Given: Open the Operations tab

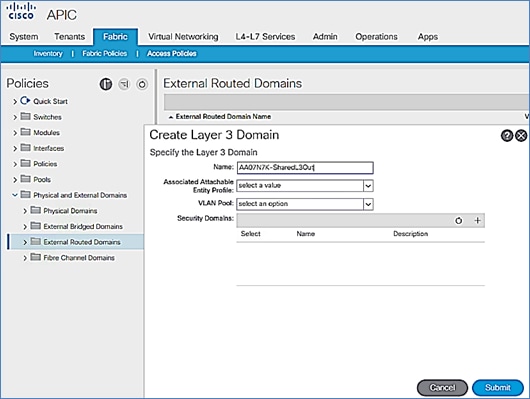Looking at the screenshot, I should pos(376,37).
